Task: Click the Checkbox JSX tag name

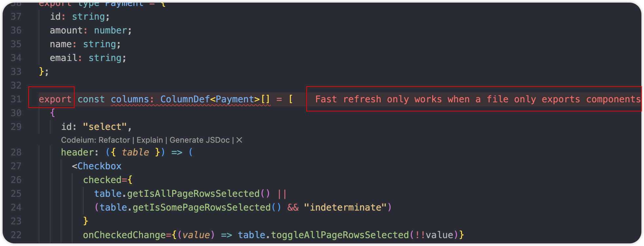Action: click(99, 166)
